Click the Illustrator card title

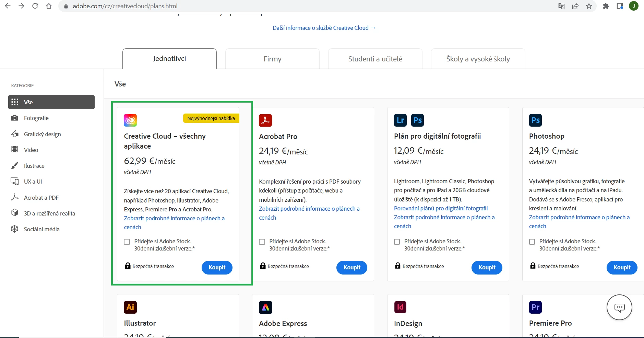(140, 323)
